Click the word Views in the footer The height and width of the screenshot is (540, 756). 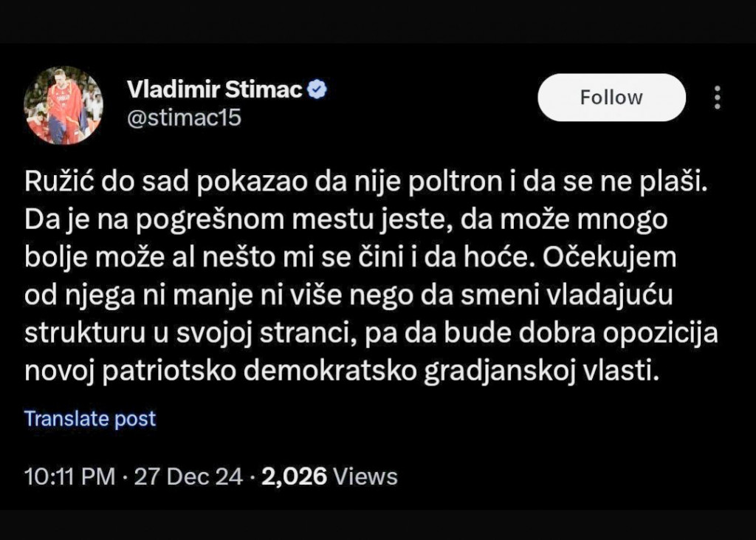pos(365,476)
